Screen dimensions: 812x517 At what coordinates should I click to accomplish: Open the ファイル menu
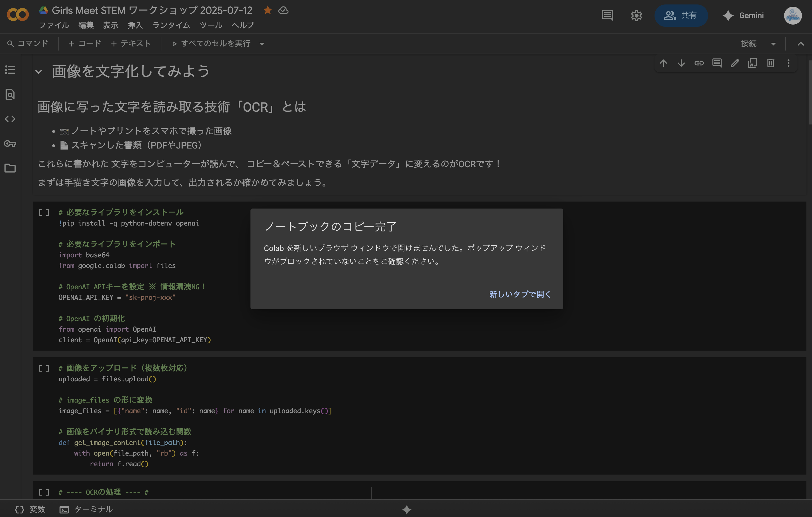pos(54,25)
